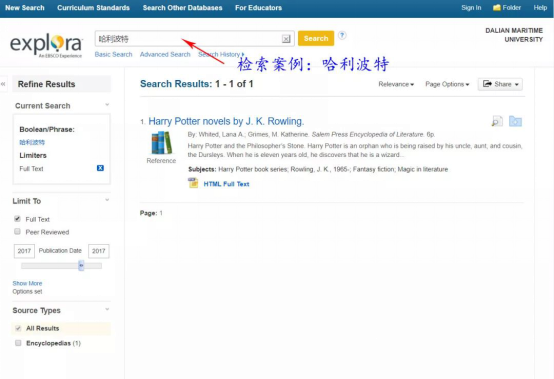
Task: Collapse the Source Types section
Action: (107, 310)
